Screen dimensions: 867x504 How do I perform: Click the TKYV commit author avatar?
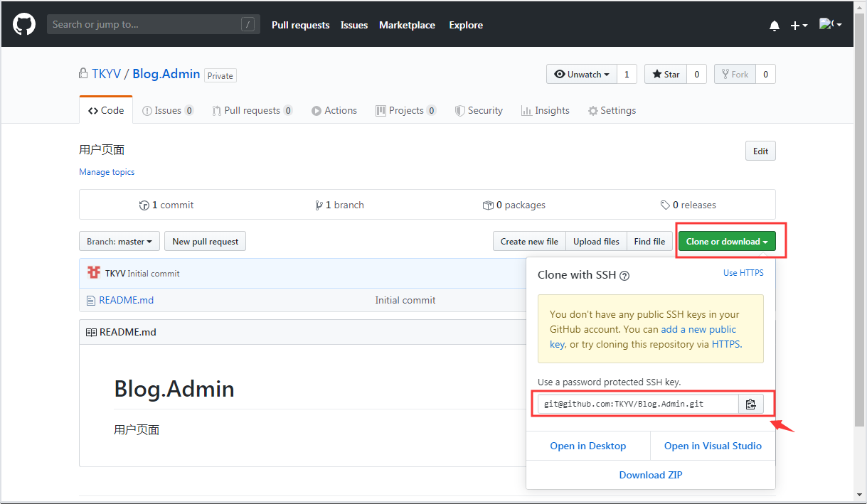pyautogui.click(x=94, y=273)
